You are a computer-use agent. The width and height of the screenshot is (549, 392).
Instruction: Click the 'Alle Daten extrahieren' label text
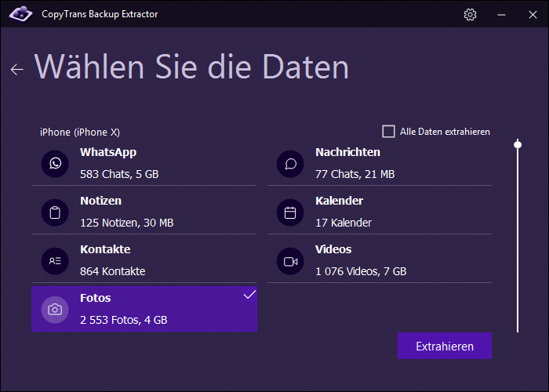(x=445, y=132)
